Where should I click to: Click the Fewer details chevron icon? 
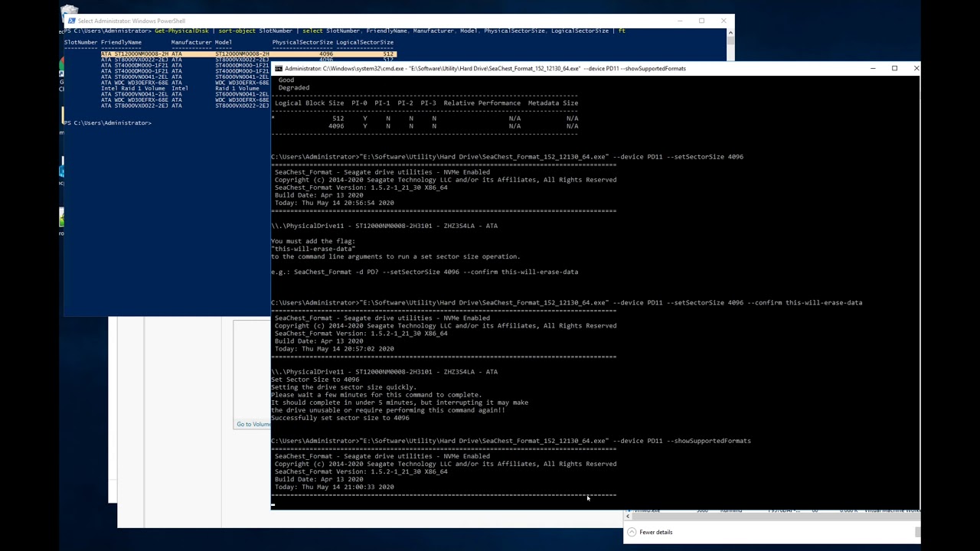[631, 532]
